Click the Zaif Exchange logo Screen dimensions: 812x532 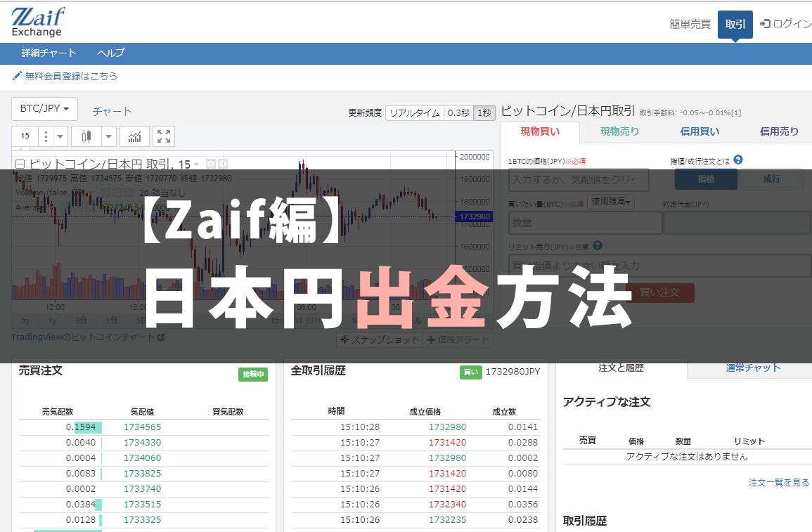[x=38, y=22]
